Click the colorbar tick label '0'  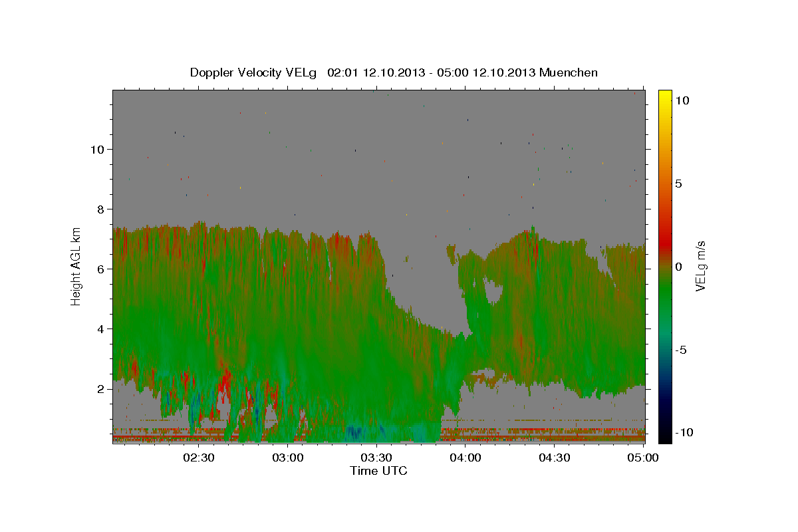678,267
